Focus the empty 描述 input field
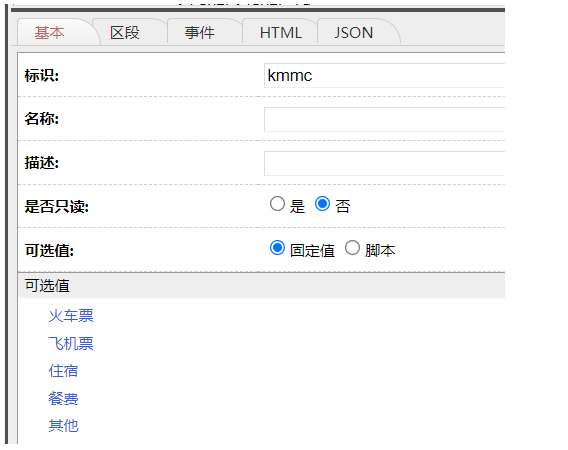The image size is (568, 450). click(x=384, y=163)
